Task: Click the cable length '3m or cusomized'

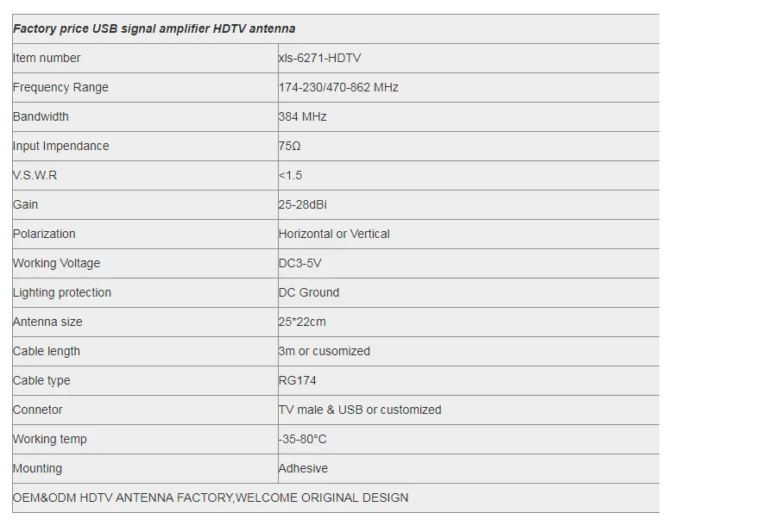Action: coord(324,351)
